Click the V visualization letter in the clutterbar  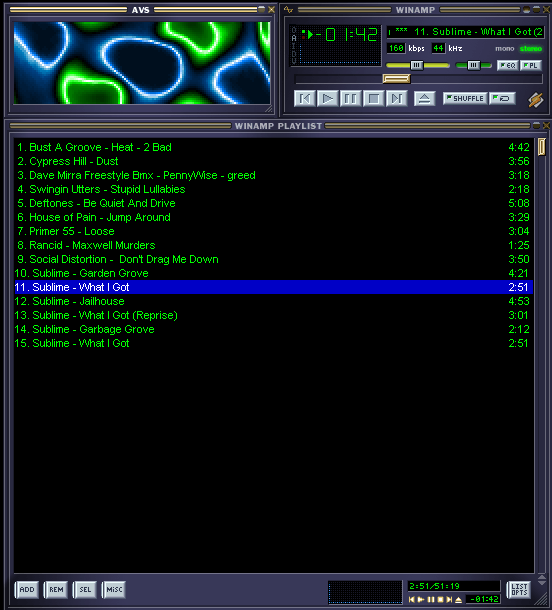click(294, 61)
